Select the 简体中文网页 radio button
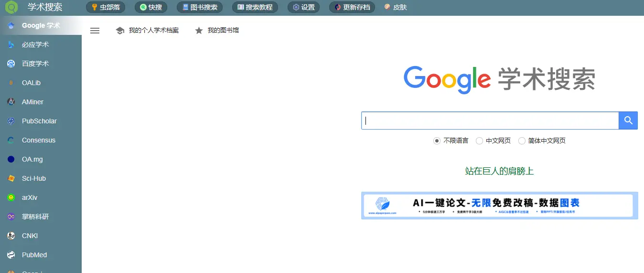The height and width of the screenshot is (273, 644). pos(522,141)
